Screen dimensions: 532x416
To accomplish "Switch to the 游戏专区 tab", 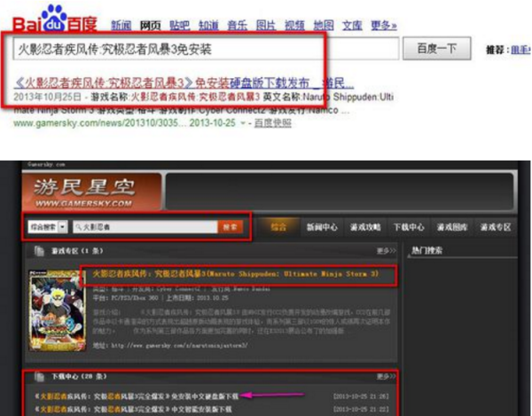I will (496, 227).
